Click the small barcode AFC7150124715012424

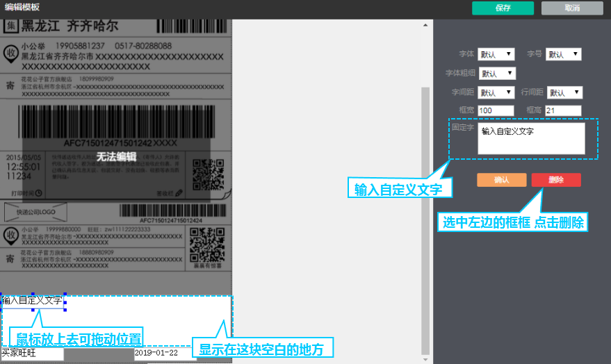tap(172, 210)
